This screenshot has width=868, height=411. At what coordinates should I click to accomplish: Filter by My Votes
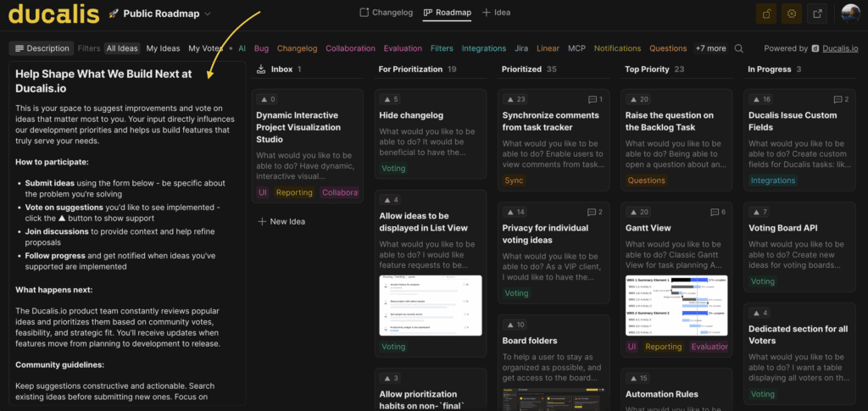tap(205, 49)
